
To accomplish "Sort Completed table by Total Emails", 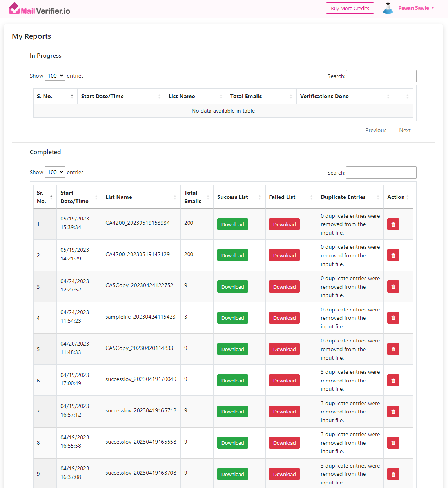I will click(197, 197).
